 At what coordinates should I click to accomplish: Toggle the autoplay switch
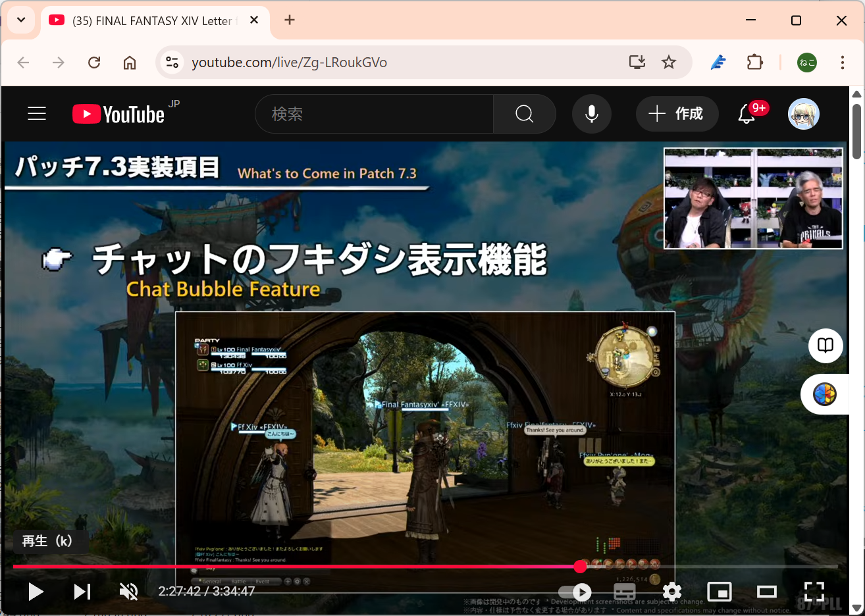(575, 592)
